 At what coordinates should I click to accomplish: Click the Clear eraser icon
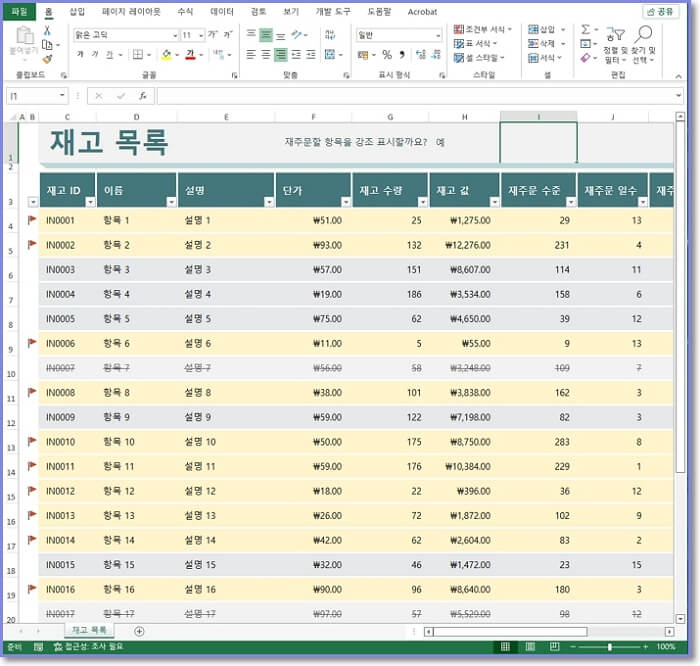[x=585, y=58]
